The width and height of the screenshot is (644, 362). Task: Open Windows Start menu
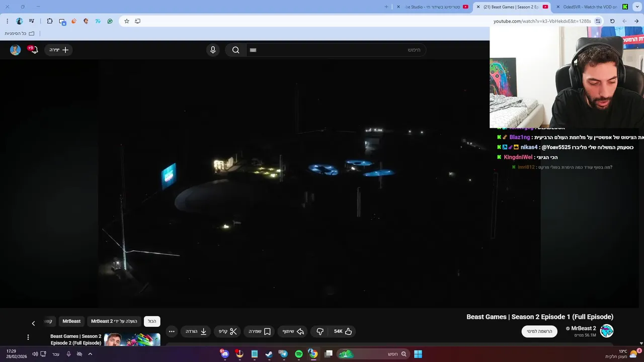pyautogui.click(x=418, y=354)
